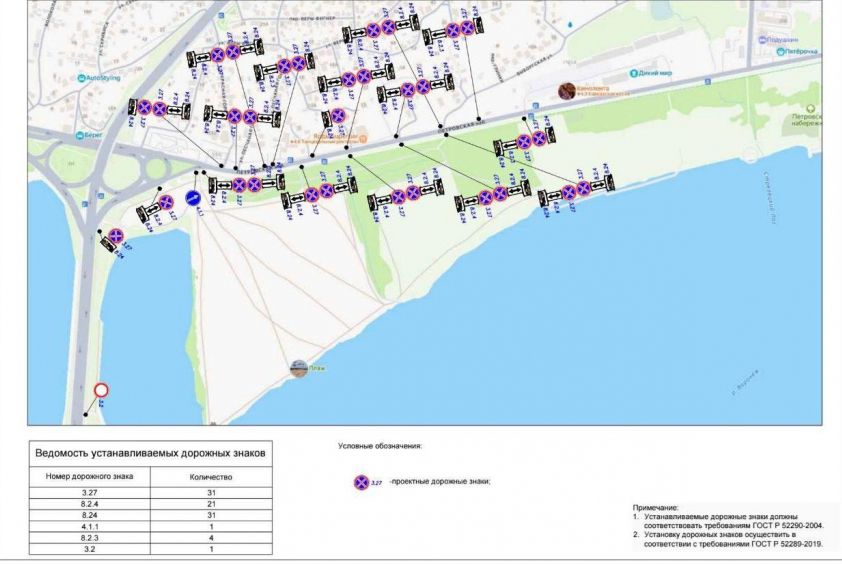This screenshot has height=565, width=842.
Task: Click the Количество column header
Action: tap(210, 477)
